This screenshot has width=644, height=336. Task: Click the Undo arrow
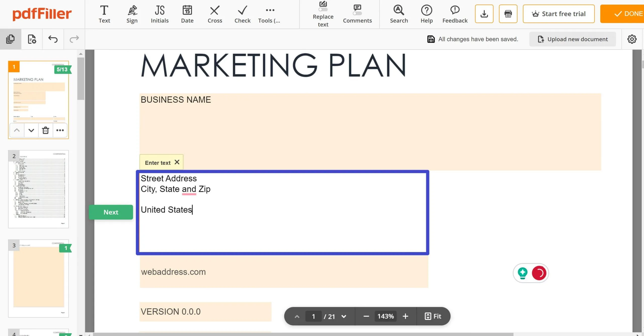(52, 39)
